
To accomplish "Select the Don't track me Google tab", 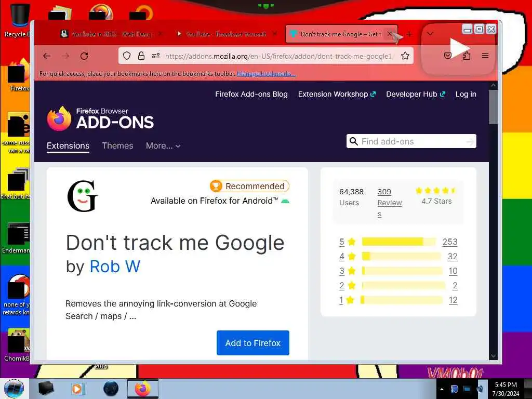I will pyautogui.click(x=341, y=34).
